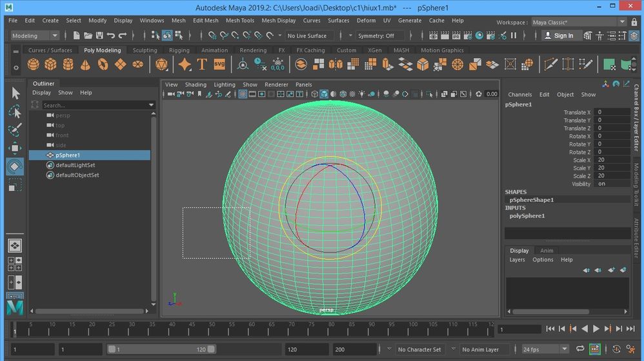644x361 pixels.
Task: Toggle playback looping mode
Action: (x=580, y=349)
